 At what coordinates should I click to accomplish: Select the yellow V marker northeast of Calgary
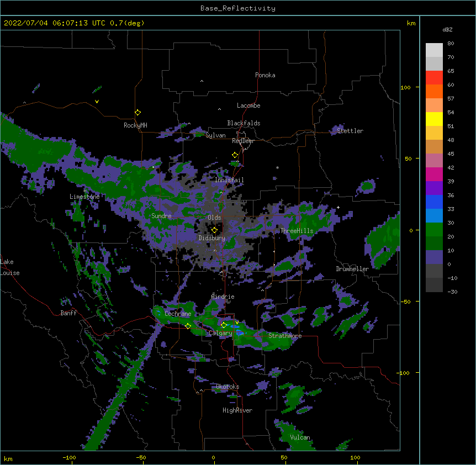237,323
